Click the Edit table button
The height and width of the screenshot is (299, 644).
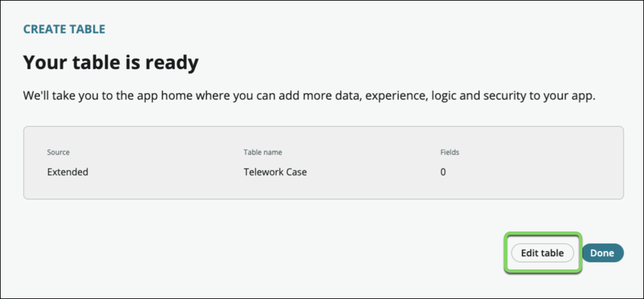point(542,253)
